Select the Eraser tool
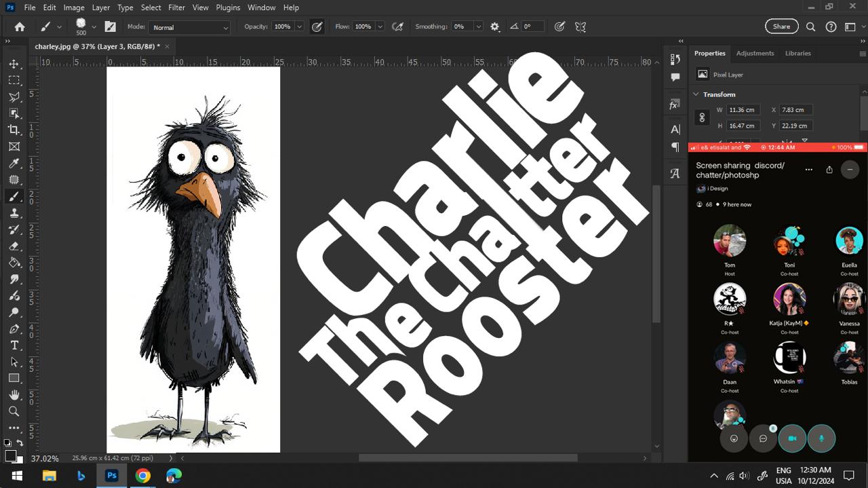The width and height of the screenshot is (868, 488). [14, 246]
